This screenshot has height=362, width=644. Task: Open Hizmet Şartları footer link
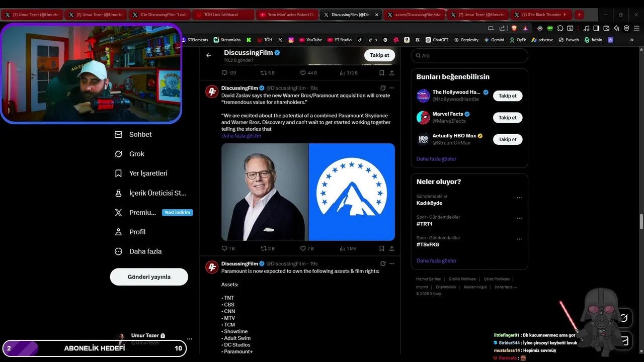click(x=428, y=279)
